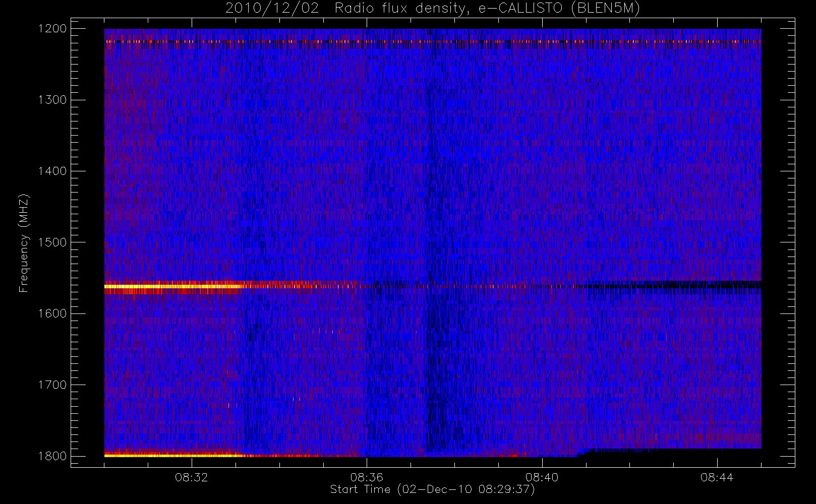Click the 08:36 time axis label
The width and height of the screenshot is (816, 504).
click(x=367, y=477)
